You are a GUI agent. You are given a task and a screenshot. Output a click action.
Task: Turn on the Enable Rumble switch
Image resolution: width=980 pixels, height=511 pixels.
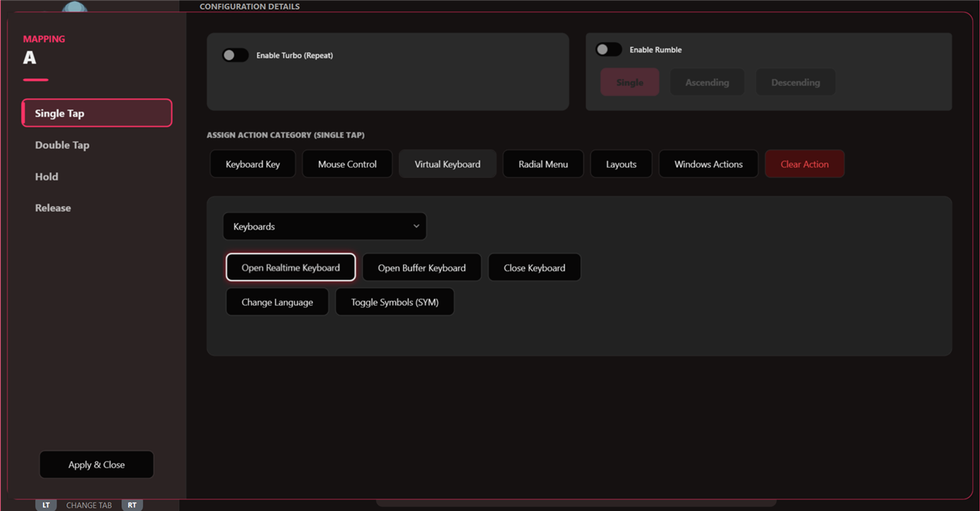coord(609,49)
